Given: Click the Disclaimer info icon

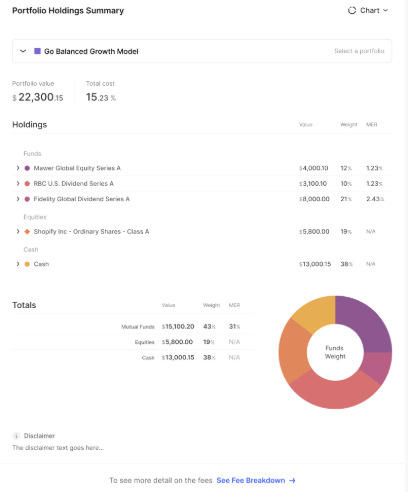Looking at the screenshot, I should pyautogui.click(x=16, y=436).
